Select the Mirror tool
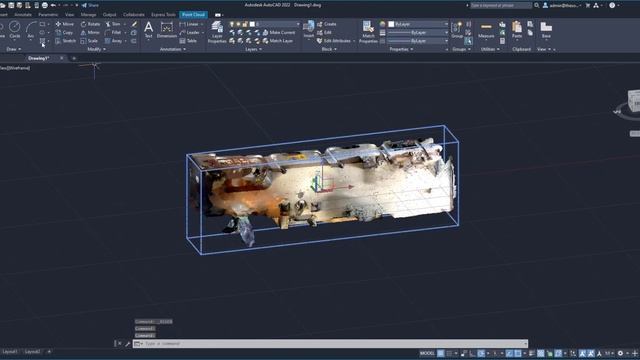Image resolution: width=640 pixels, height=360 pixels. click(x=90, y=33)
